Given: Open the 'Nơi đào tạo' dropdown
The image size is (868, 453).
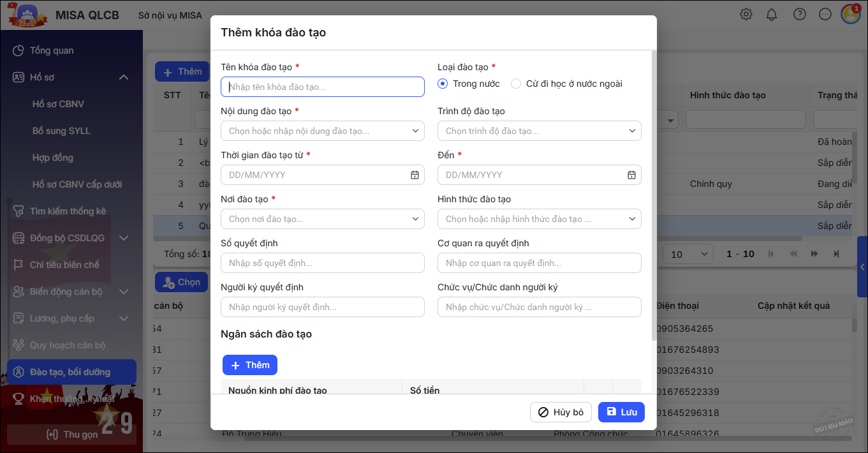Looking at the screenshot, I should coord(415,219).
